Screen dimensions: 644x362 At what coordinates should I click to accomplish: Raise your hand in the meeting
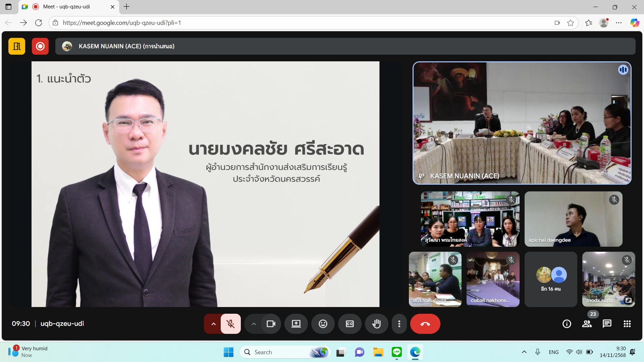click(x=377, y=324)
